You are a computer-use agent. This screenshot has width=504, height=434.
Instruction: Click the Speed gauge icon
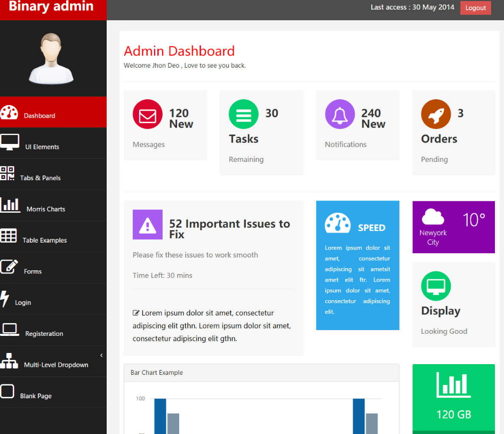338,224
